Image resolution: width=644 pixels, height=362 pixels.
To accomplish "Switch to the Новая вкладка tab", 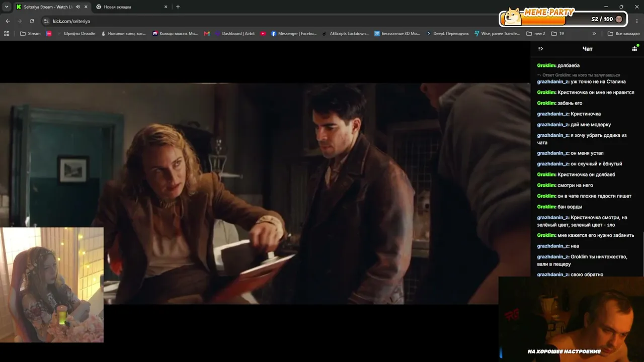I will click(x=132, y=7).
